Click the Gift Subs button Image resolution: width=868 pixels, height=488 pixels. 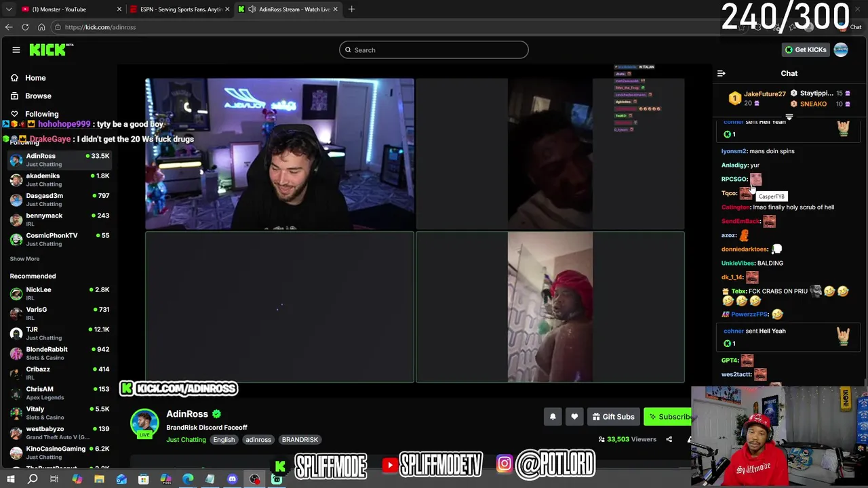pyautogui.click(x=613, y=417)
